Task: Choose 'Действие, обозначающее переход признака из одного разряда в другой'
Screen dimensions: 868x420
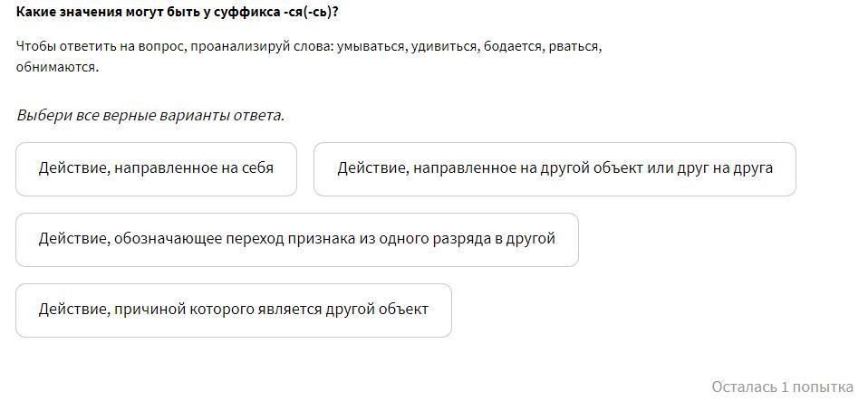Action: point(296,240)
